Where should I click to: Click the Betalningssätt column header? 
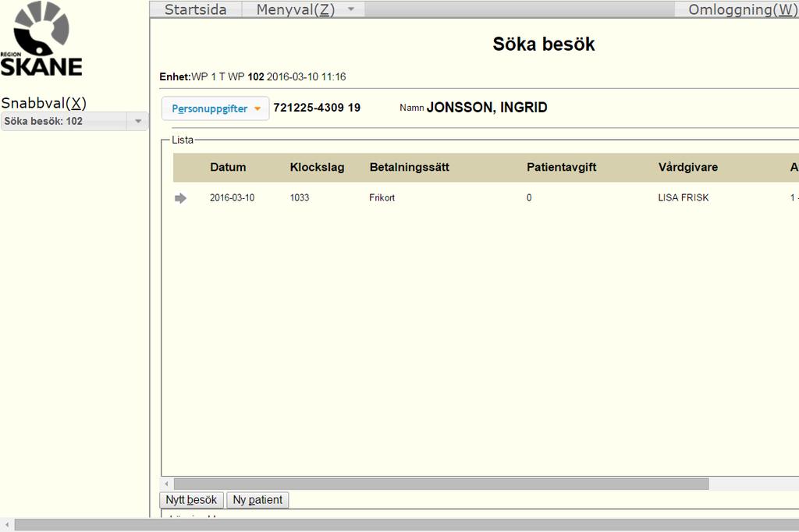pyautogui.click(x=409, y=167)
